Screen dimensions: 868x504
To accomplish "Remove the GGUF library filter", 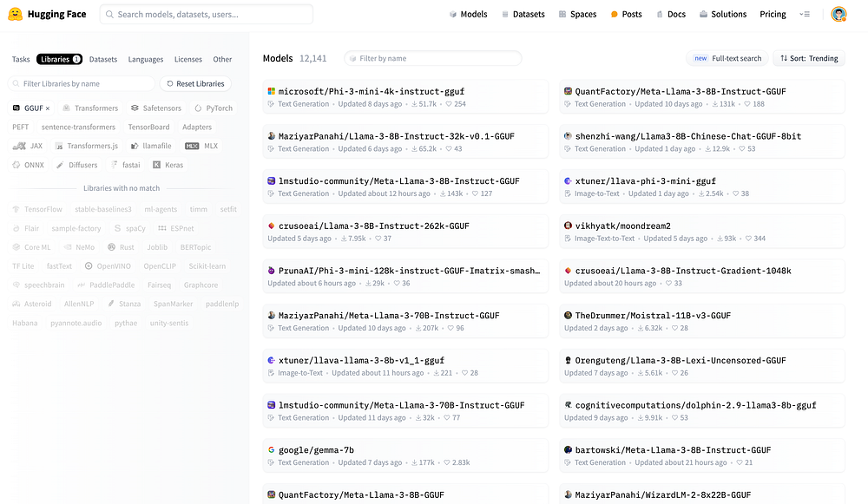I will [x=48, y=108].
